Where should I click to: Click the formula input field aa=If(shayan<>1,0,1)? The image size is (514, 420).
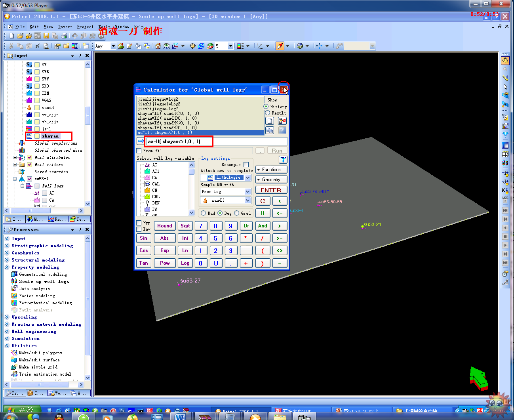coord(217,141)
